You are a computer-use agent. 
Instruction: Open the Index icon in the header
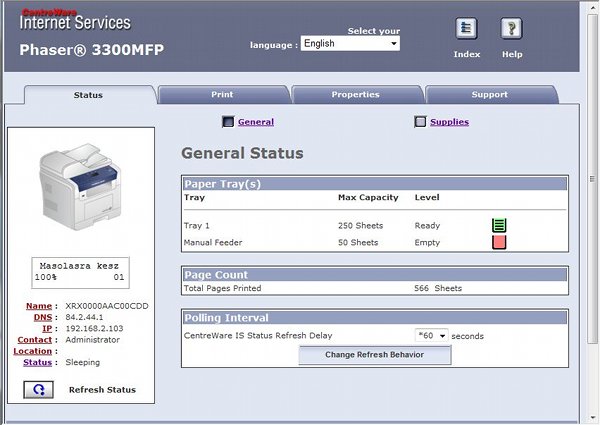tap(466, 28)
